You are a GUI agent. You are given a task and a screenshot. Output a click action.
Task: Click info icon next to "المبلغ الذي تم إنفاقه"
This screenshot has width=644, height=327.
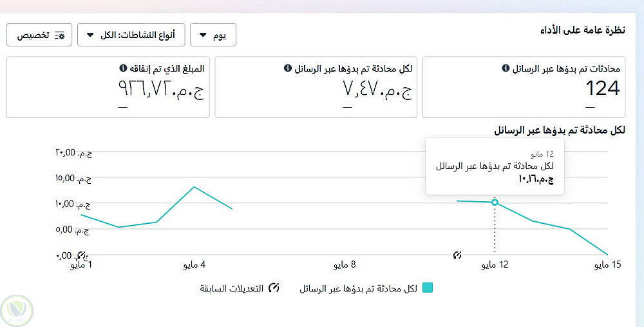(122, 68)
